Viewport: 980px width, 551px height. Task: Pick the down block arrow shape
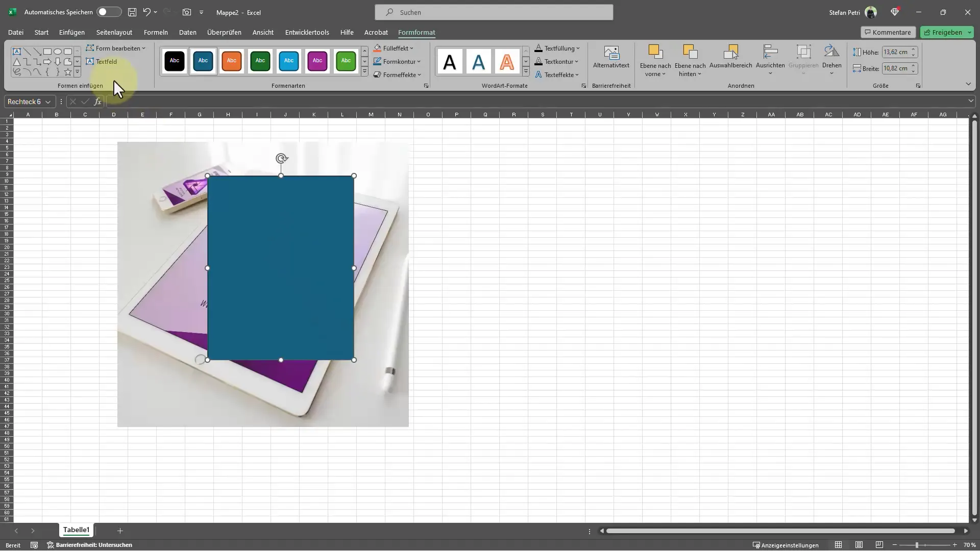[x=58, y=62]
